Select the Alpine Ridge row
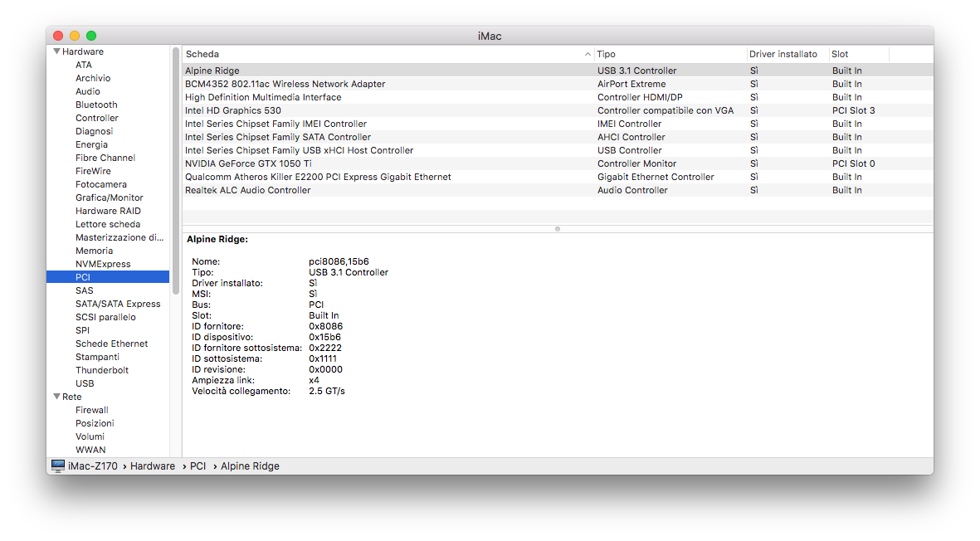Viewport: 980px width, 541px height. tap(558, 71)
